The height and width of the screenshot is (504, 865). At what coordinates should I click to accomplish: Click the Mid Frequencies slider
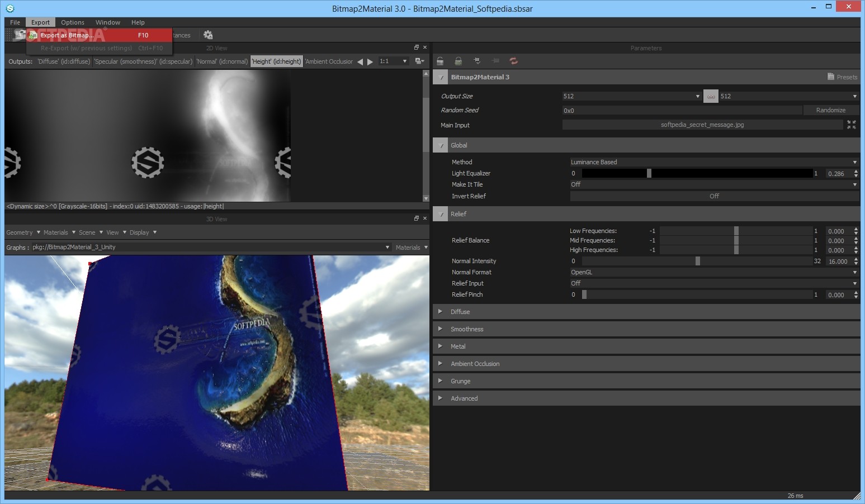click(736, 240)
